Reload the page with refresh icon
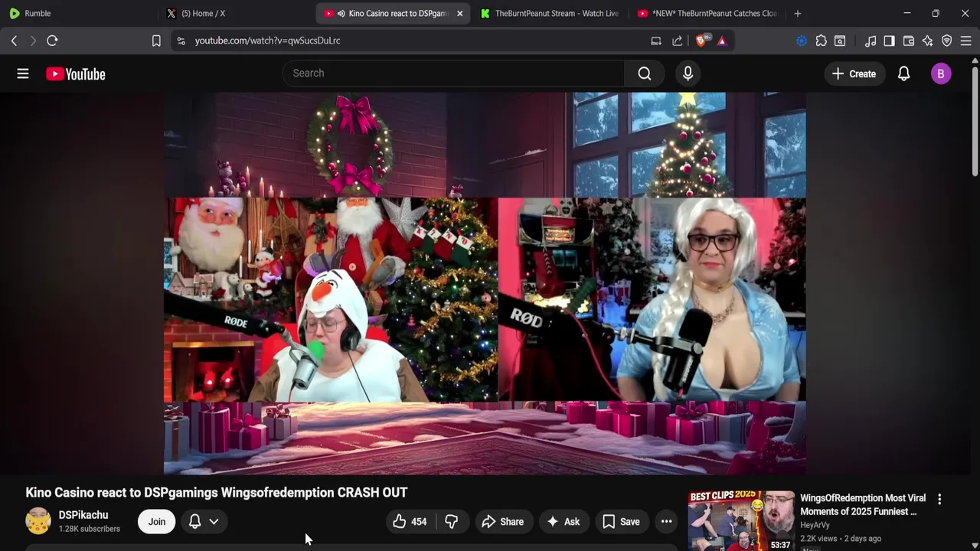 [52, 41]
